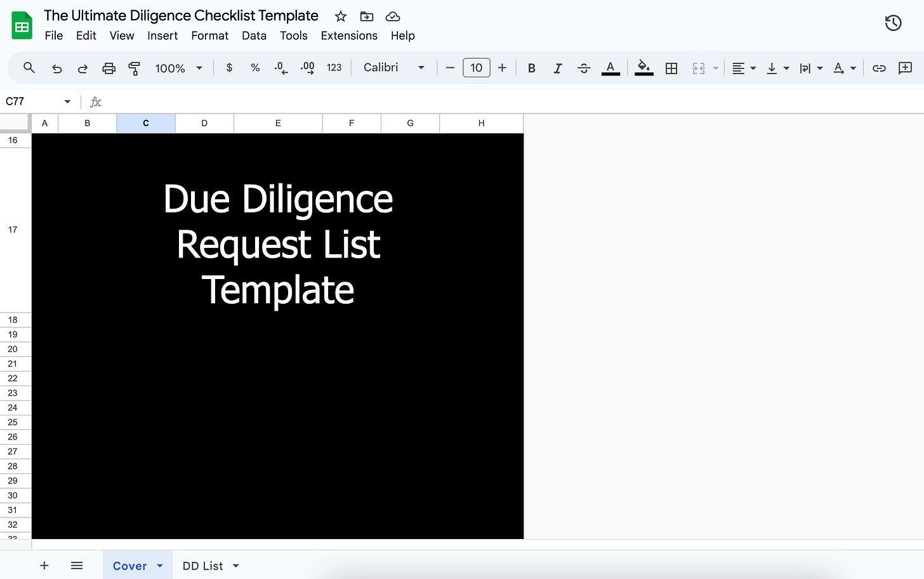This screenshot has width=924, height=579.
Task: Toggle bold formatting
Action: (x=531, y=68)
